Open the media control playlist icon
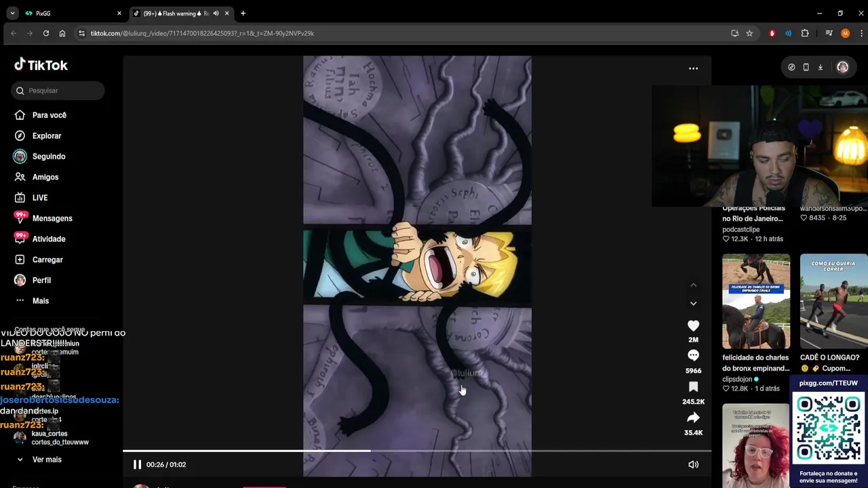The height and width of the screenshot is (488, 868). 829,33
